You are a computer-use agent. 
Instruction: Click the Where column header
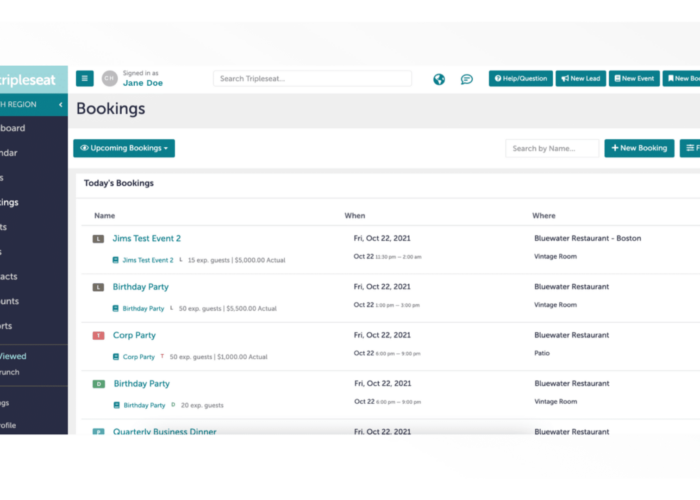(544, 216)
